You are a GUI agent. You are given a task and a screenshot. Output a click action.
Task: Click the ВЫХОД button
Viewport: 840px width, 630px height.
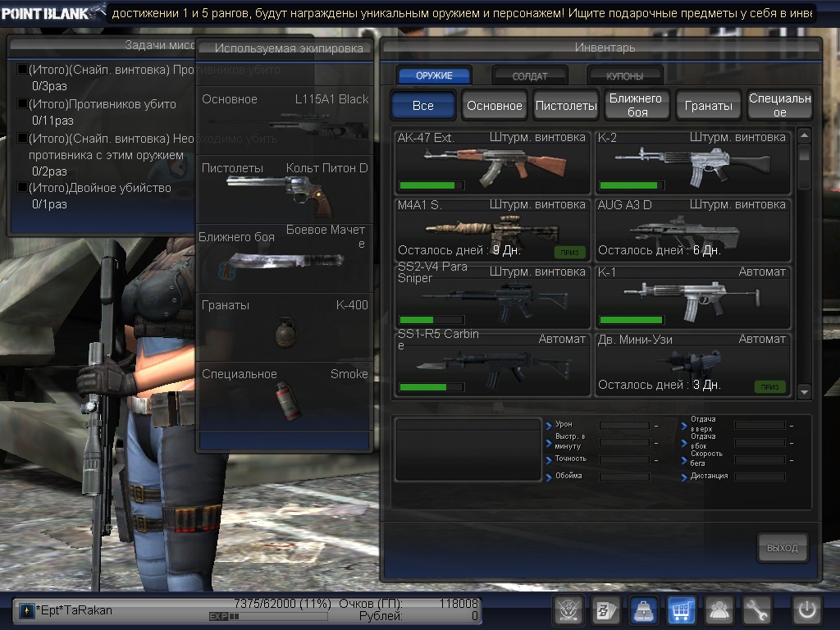click(x=782, y=547)
